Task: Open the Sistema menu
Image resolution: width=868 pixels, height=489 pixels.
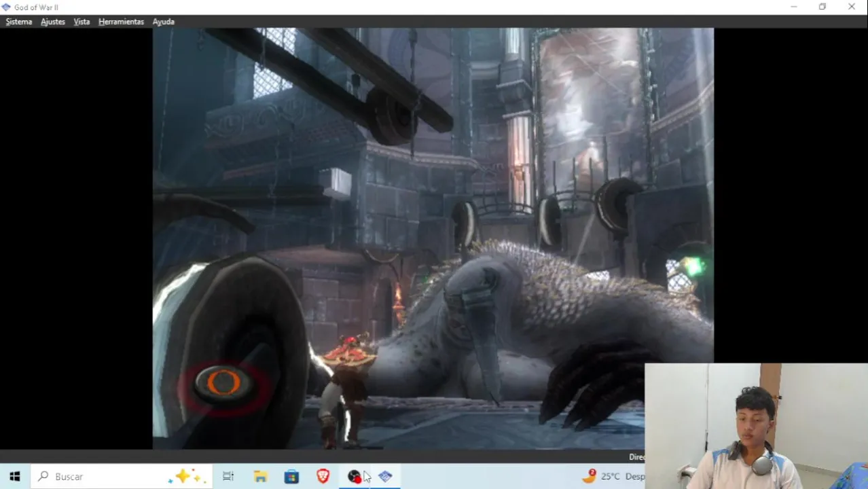Action: pos(19,22)
